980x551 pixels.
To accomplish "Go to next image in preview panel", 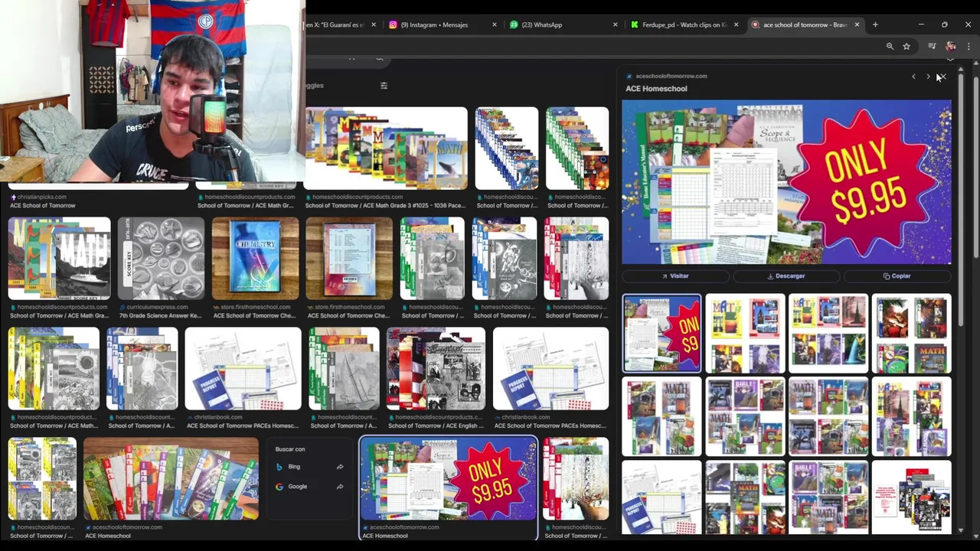I will pos(928,77).
